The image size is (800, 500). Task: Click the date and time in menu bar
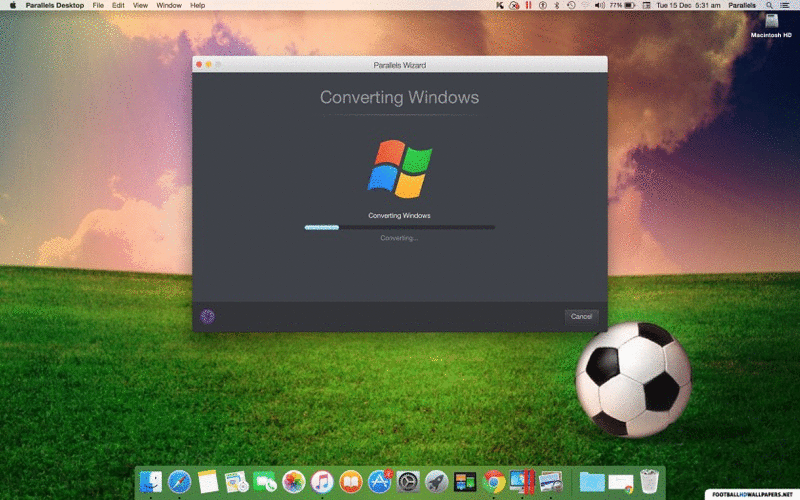(x=688, y=5)
